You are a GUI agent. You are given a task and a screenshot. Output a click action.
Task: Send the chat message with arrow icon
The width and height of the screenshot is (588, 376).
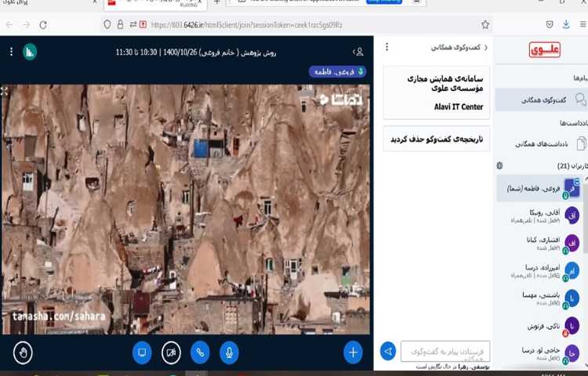(387, 351)
